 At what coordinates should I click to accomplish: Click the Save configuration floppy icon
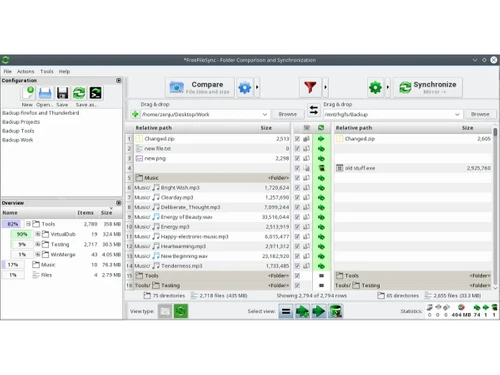pyautogui.click(x=62, y=93)
